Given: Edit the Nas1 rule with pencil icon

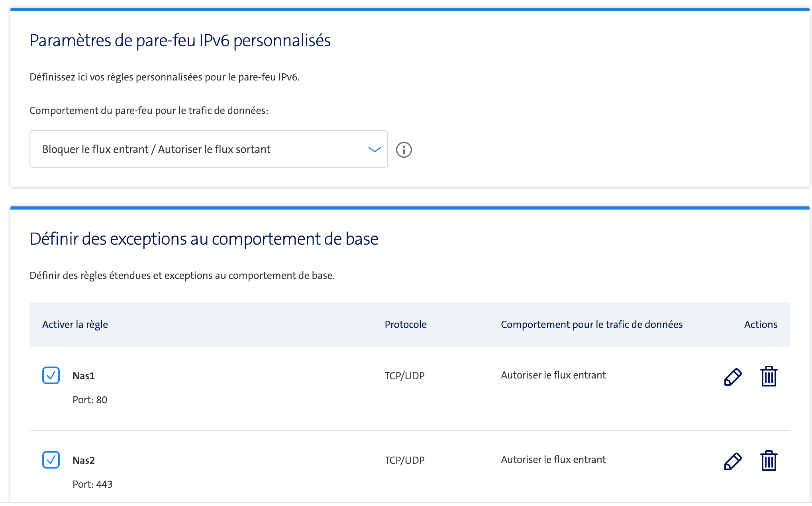Looking at the screenshot, I should [x=733, y=377].
